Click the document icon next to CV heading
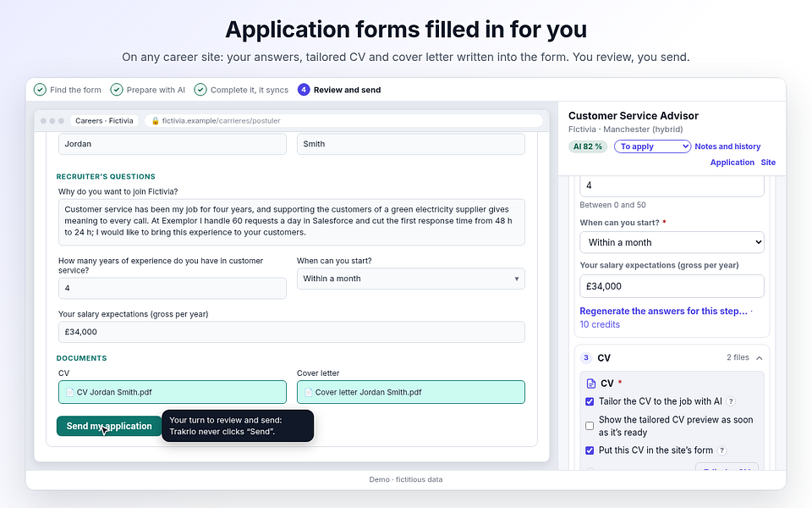Screen dimensions: 812x508 pyautogui.click(x=591, y=384)
